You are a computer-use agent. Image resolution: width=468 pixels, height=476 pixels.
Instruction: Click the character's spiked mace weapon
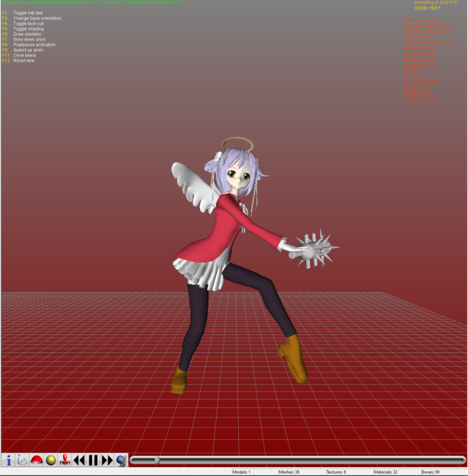314,249
